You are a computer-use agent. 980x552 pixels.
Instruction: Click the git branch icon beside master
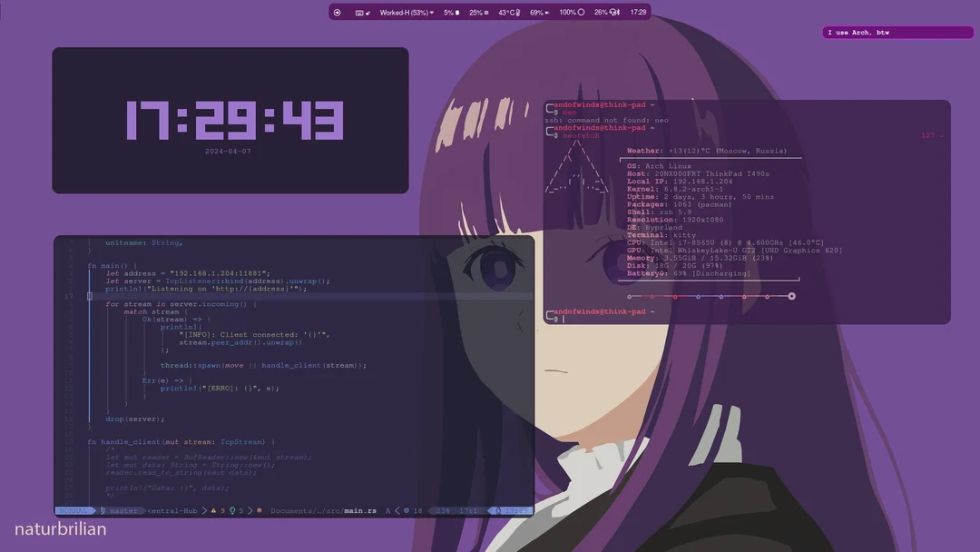pos(102,510)
